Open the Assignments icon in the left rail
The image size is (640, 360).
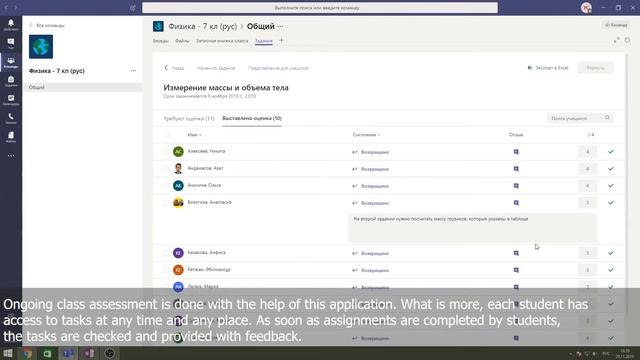pos(11,81)
